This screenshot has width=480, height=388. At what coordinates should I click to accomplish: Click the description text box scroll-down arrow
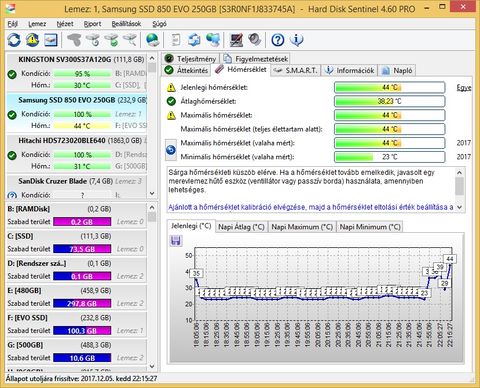(x=459, y=207)
